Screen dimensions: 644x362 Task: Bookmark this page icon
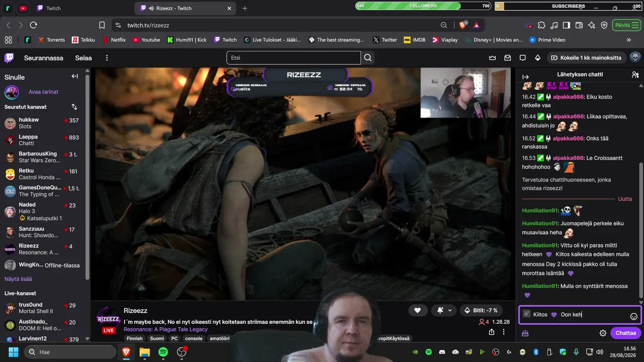coord(102,25)
